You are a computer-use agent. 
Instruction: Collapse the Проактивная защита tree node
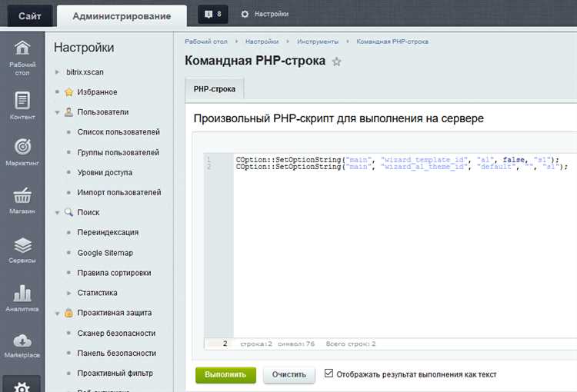[57, 314]
